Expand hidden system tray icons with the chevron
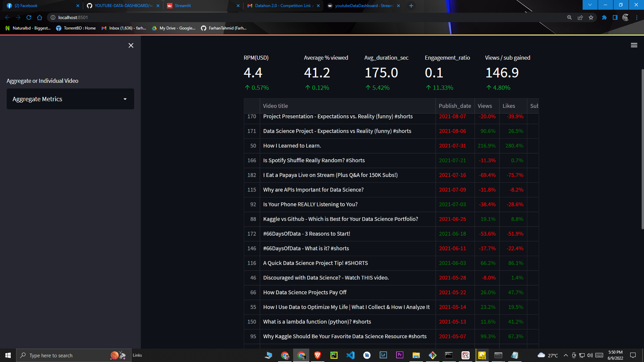This screenshot has height=362, width=644. pyautogui.click(x=566, y=355)
